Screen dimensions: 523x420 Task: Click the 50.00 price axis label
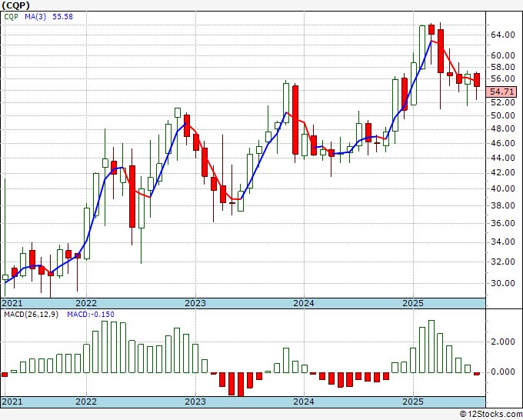502,115
